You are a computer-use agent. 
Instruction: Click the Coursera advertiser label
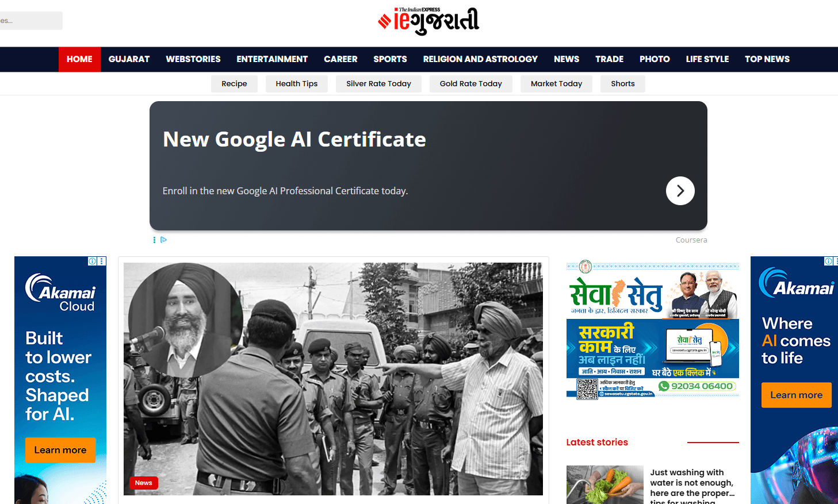pyautogui.click(x=691, y=240)
